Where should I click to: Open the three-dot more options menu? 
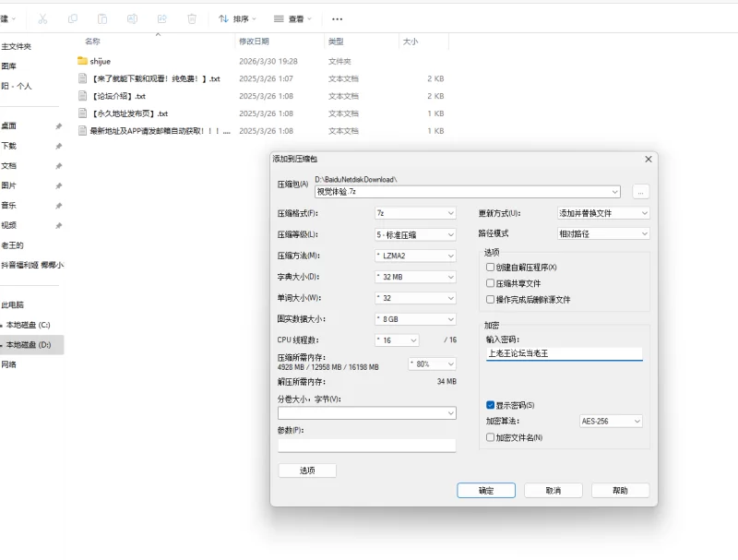pos(337,18)
